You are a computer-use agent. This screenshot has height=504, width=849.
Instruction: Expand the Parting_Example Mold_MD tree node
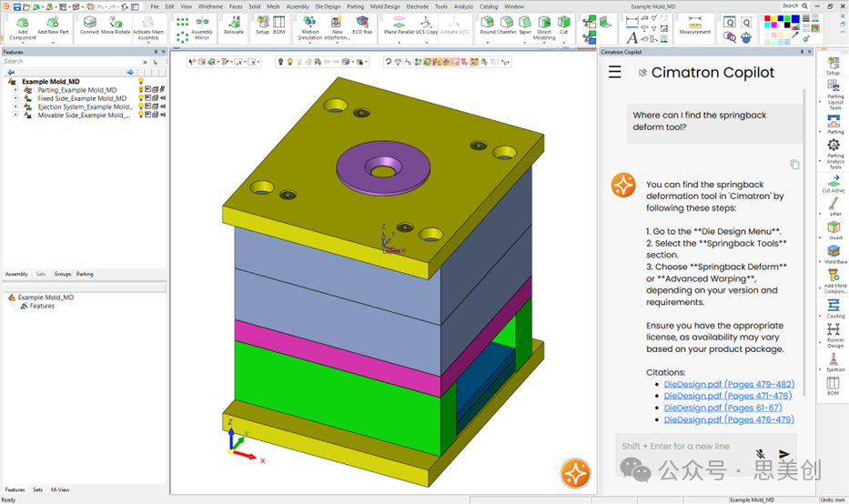[x=15, y=90]
